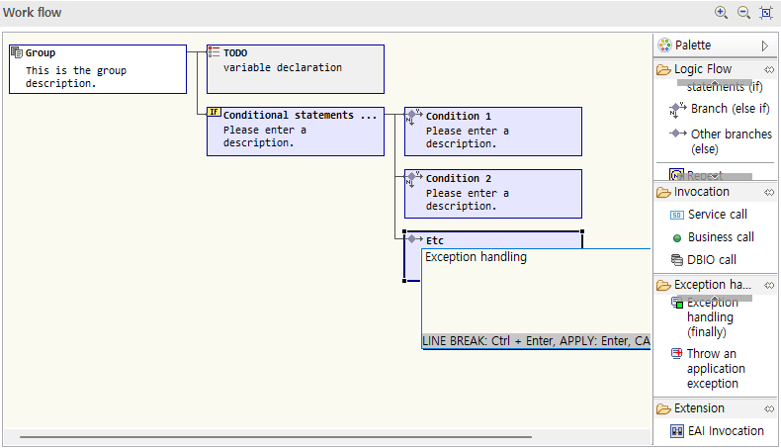Click the Exception handling description text field

pyautogui.click(x=535, y=290)
